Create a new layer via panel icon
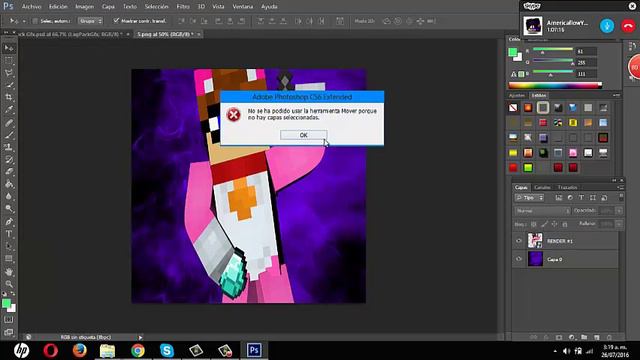The image size is (640, 360). pos(597,338)
